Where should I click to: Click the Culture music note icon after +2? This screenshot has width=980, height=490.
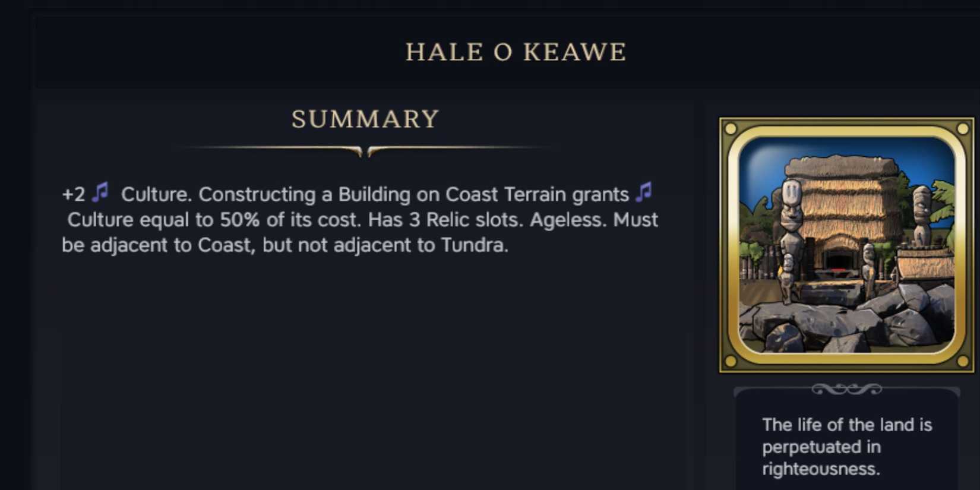click(100, 192)
